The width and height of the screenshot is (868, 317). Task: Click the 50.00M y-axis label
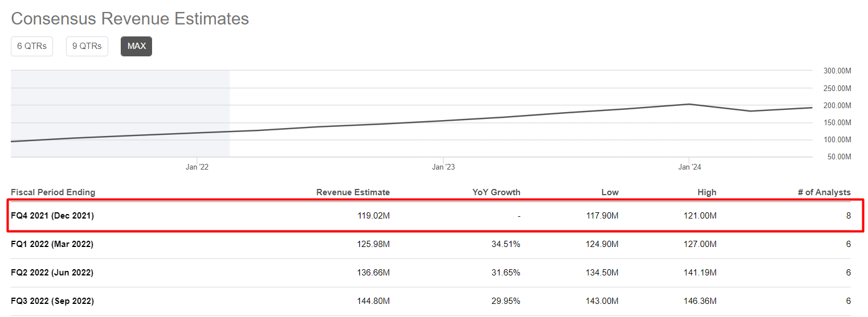[839, 157]
